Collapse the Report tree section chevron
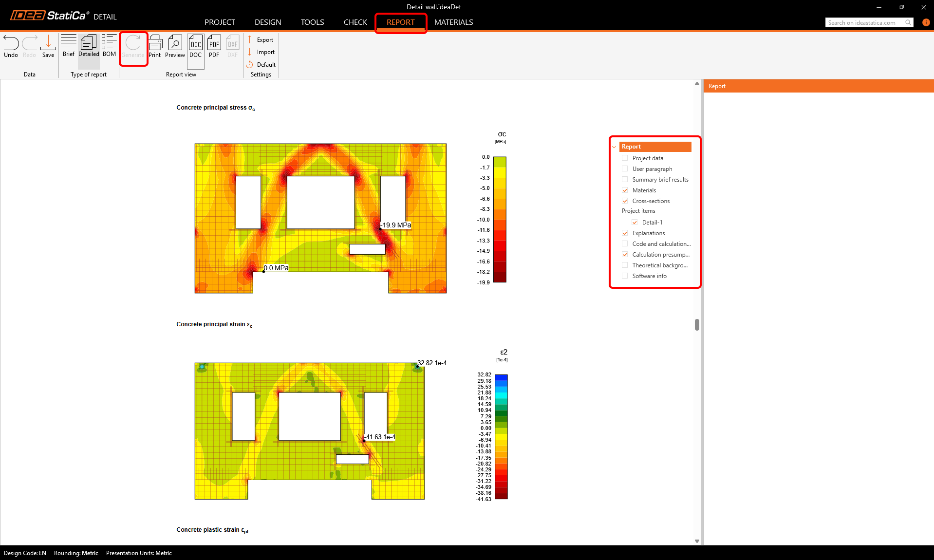This screenshot has width=934, height=560. pos(614,147)
